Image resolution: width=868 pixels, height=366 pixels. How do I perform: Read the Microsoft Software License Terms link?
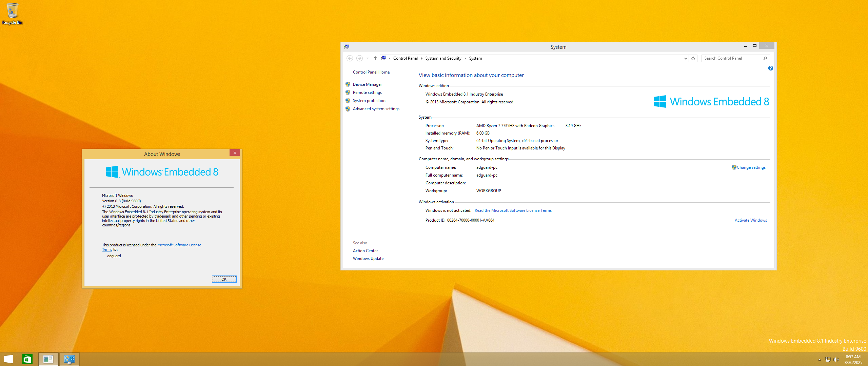[513, 210]
